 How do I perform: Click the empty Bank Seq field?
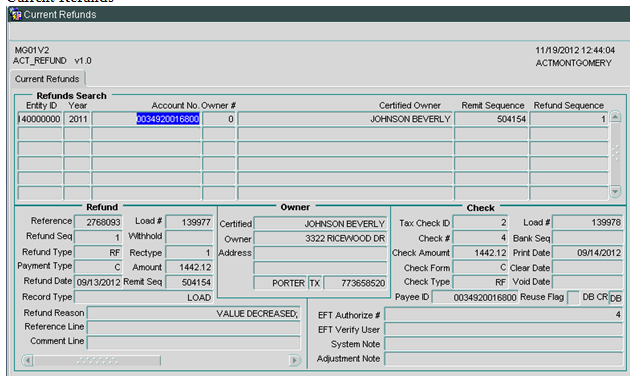[588, 238]
